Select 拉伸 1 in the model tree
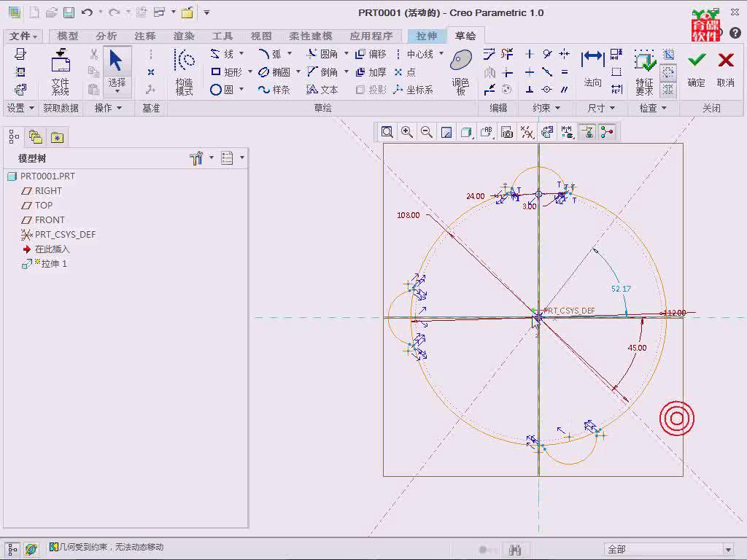The image size is (747, 560). [x=44, y=264]
